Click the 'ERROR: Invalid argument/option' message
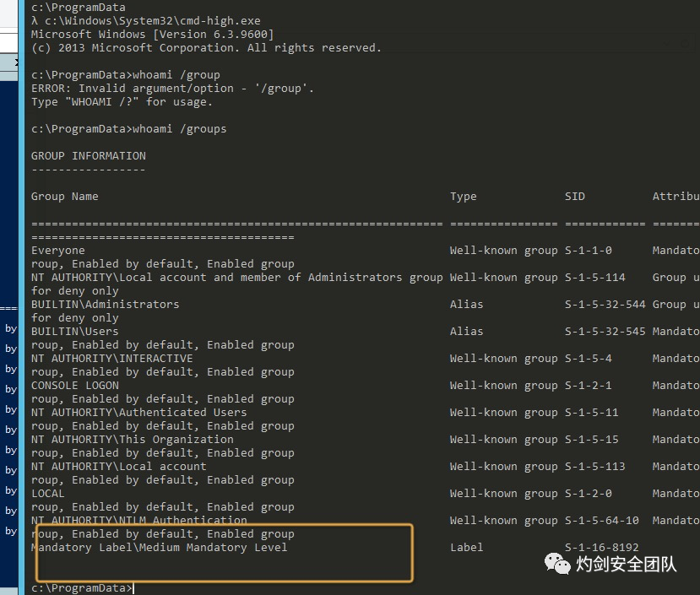This screenshot has width=700, height=595. click(x=172, y=89)
